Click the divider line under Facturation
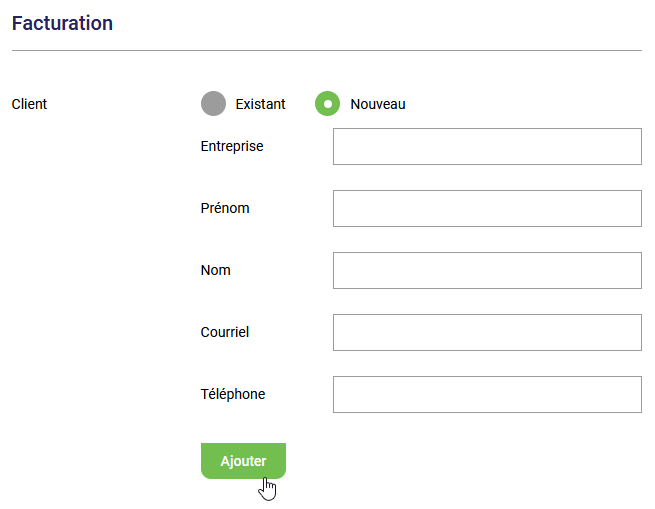 326,50
